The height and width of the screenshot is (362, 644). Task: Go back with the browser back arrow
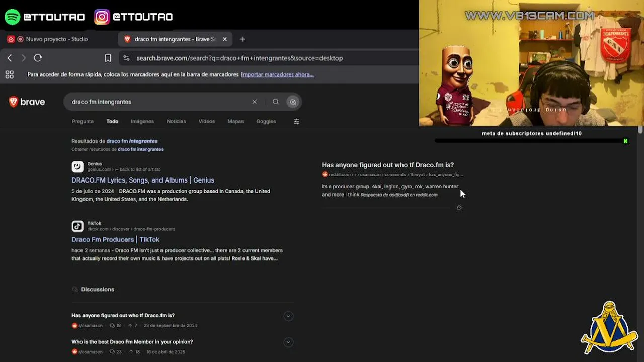[10, 58]
